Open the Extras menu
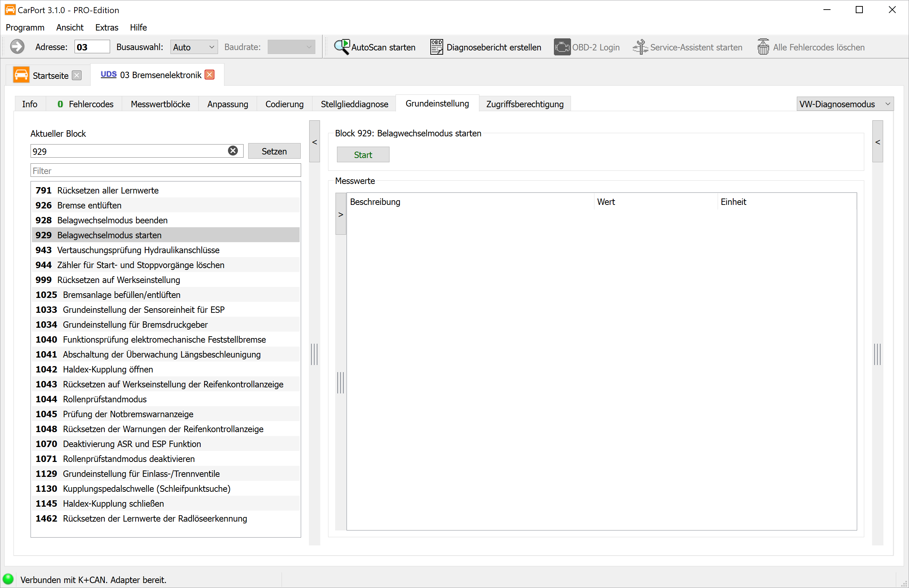This screenshot has height=588, width=909. [x=107, y=27]
